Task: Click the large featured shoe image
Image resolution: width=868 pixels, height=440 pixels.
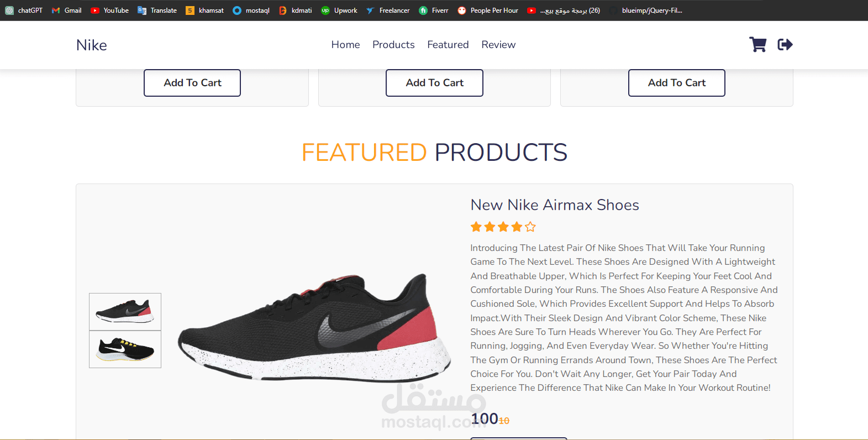Action: click(x=314, y=327)
